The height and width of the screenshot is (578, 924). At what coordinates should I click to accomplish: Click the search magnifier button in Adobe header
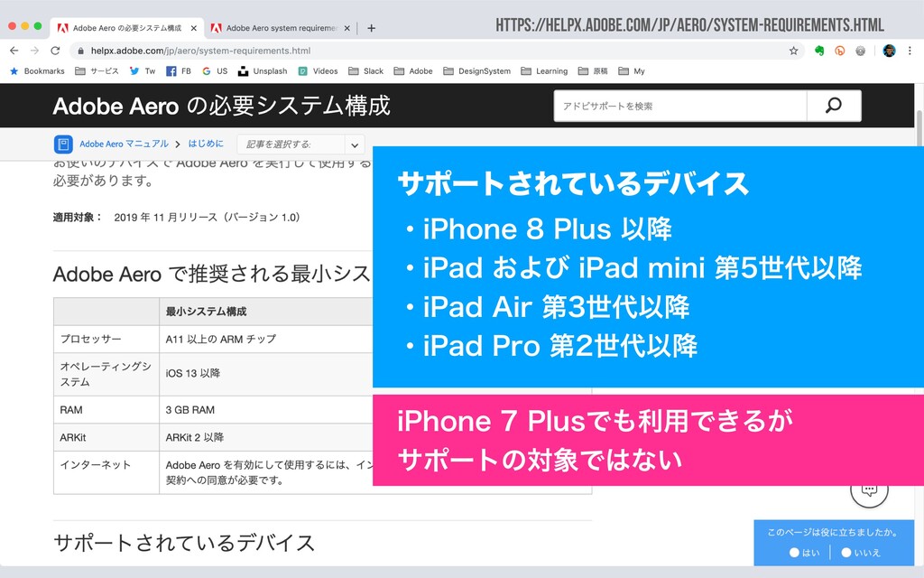833,106
